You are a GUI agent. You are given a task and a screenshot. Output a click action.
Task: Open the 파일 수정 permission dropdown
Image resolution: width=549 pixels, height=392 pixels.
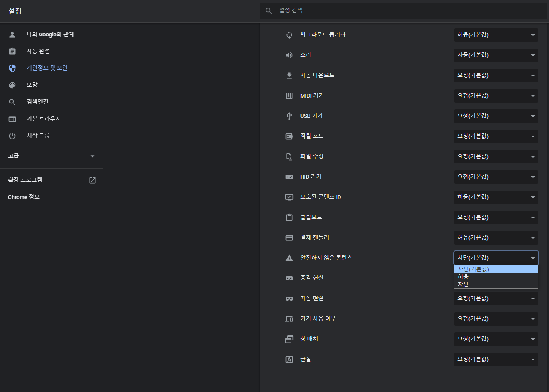click(496, 157)
